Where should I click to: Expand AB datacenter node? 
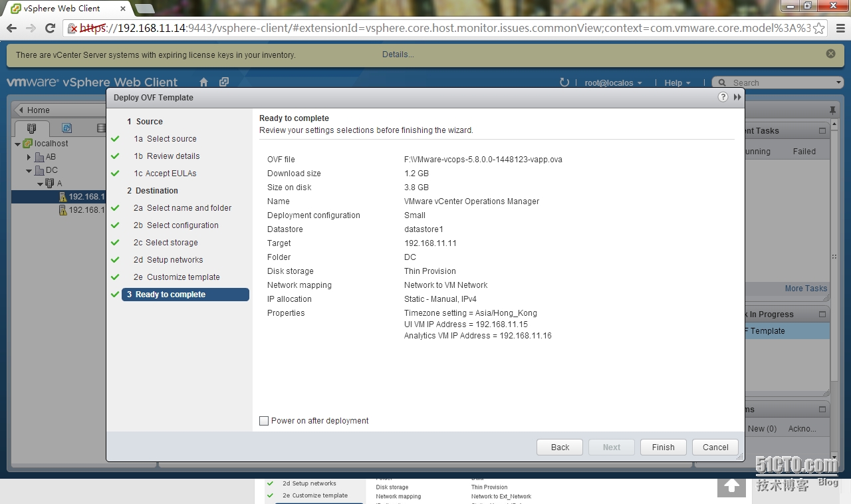pos(29,157)
